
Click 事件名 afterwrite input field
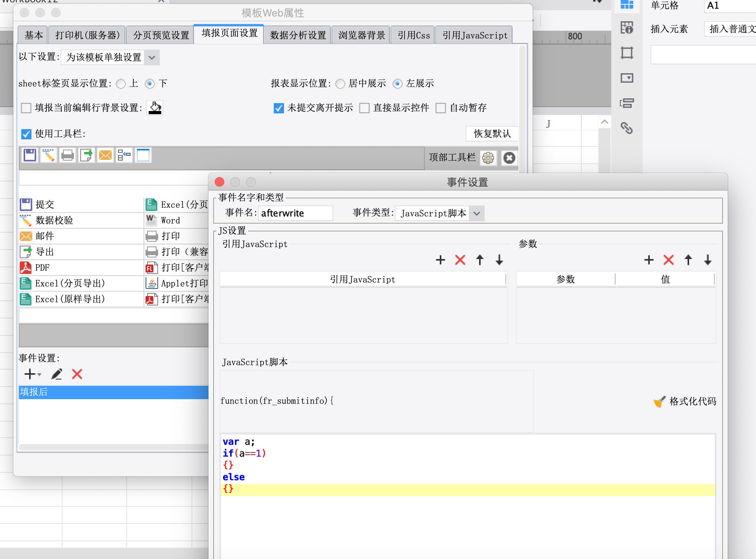(x=295, y=213)
